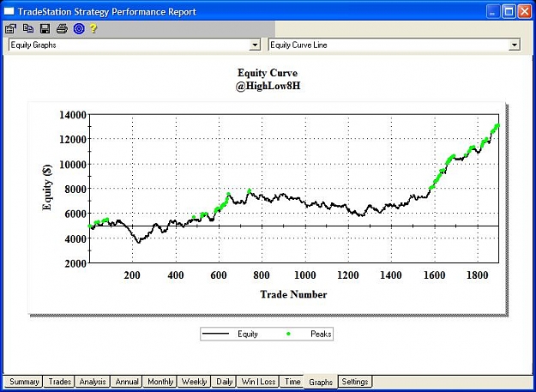Switch to the Time tab

tap(292, 382)
